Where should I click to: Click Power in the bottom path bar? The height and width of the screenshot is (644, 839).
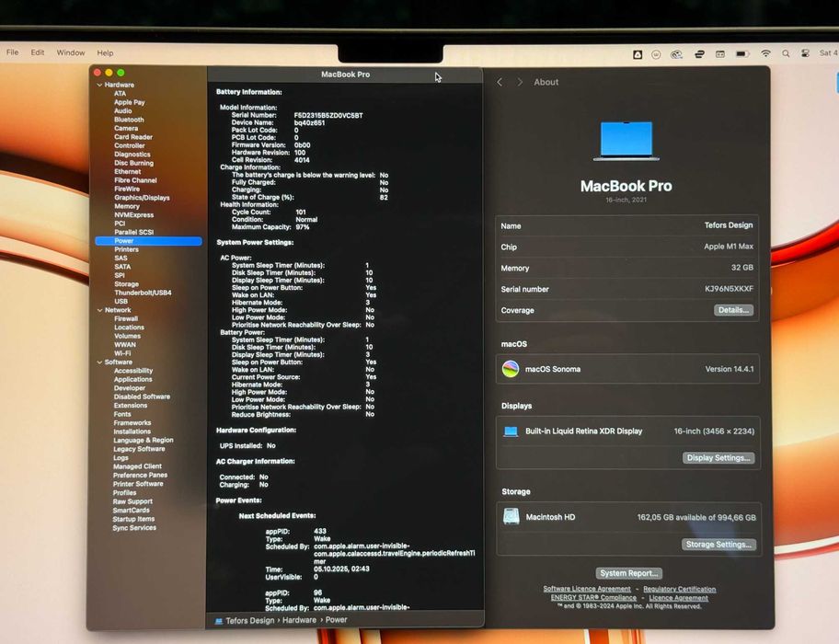pyautogui.click(x=336, y=620)
